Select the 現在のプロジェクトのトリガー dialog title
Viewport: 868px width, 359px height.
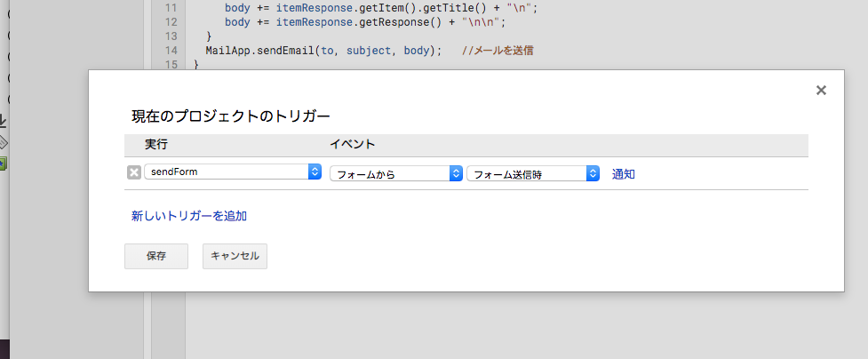pyautogui.click(x=230, y=116)
